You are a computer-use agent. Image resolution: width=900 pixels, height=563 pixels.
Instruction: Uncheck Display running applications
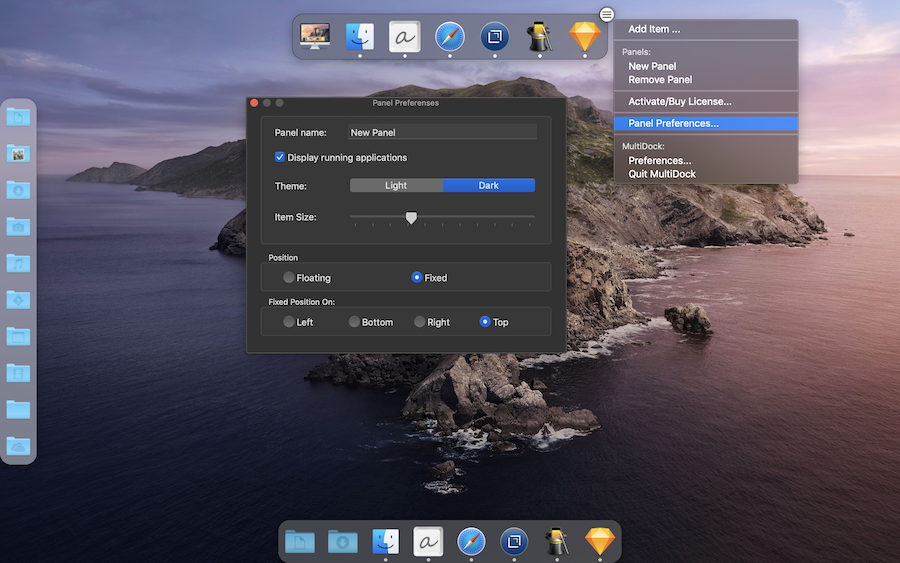(x=280, y=157)
